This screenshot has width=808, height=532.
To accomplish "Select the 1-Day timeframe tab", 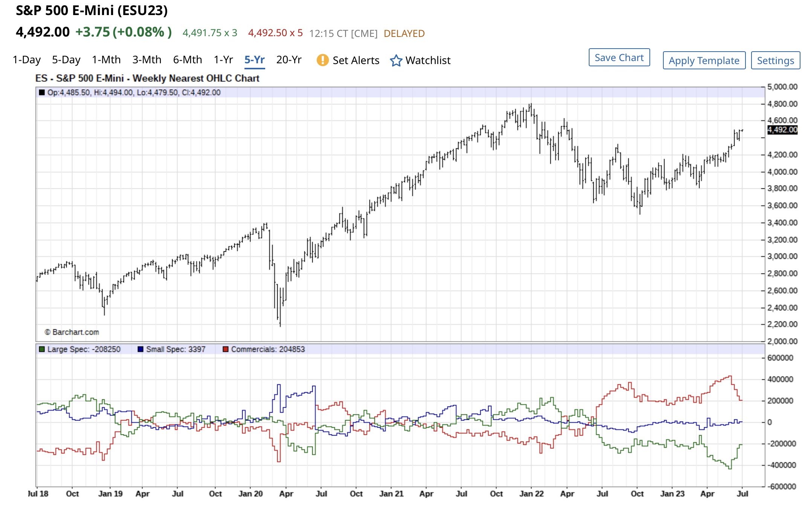I will click(x=27, y=60).
